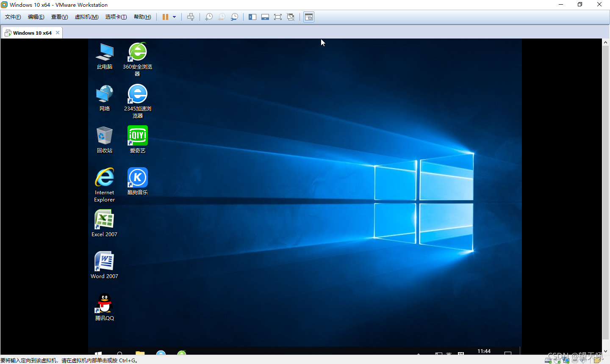This screenshot has height=364, width=610.
Task: Select the Excel 2007 shortcut
Action: (x=104, y=223)
